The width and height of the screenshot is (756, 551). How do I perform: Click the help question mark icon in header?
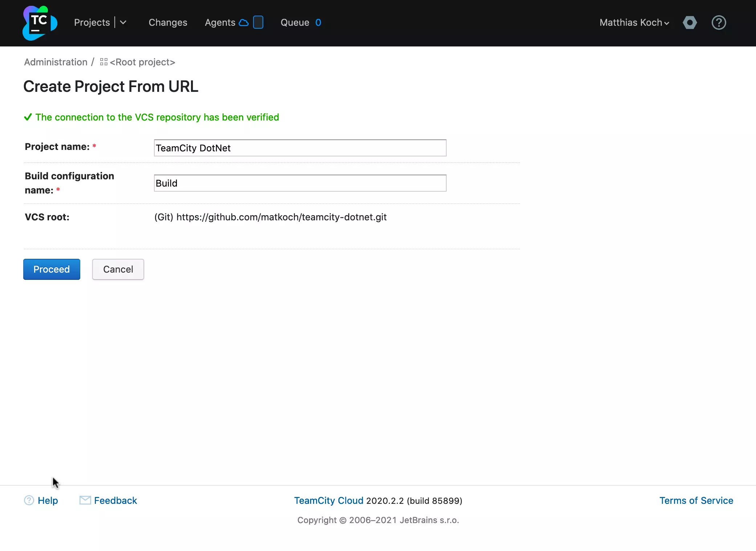click(719, 23)
